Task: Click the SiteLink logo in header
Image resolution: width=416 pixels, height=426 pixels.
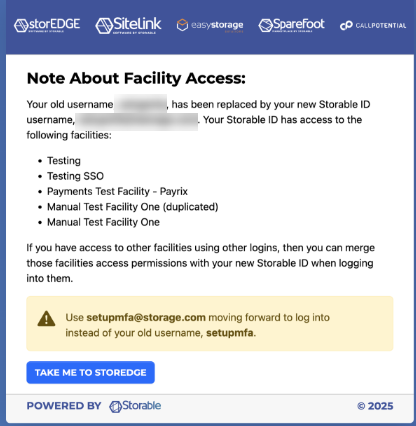Action: 128,25
